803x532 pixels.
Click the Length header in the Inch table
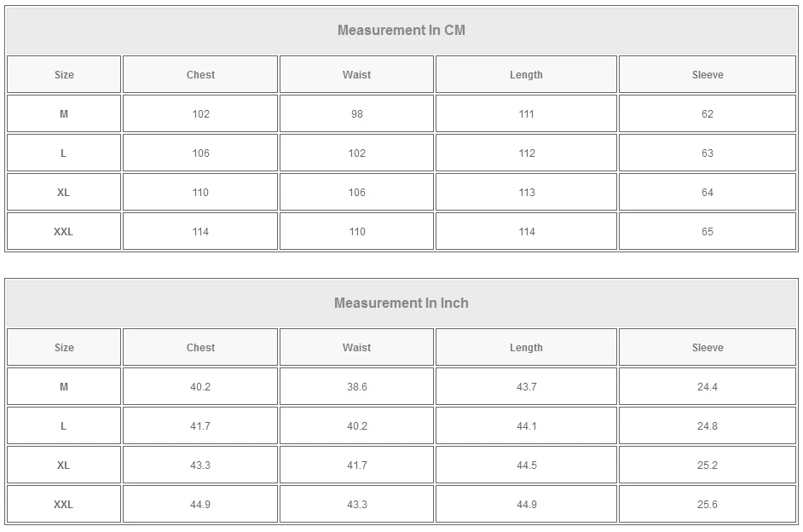pos(526,348)
